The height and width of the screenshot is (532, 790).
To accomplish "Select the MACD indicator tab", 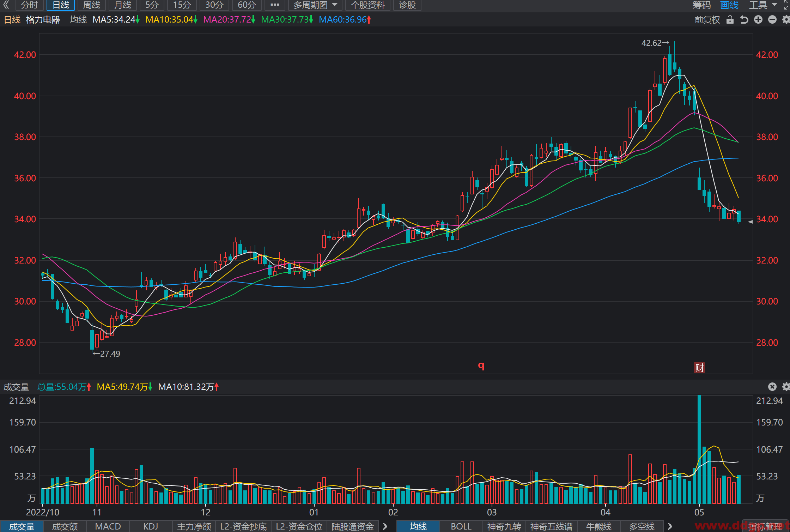I will coord(108,526).
